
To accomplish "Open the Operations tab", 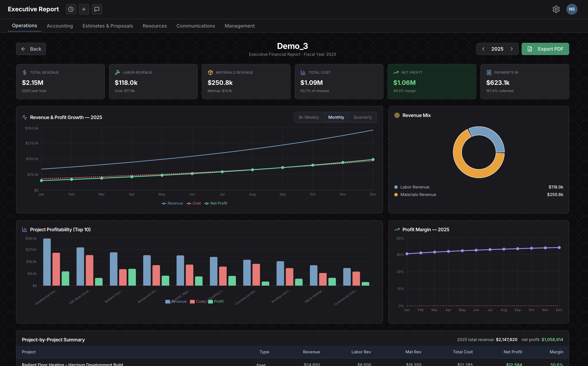I will (24, 25).
